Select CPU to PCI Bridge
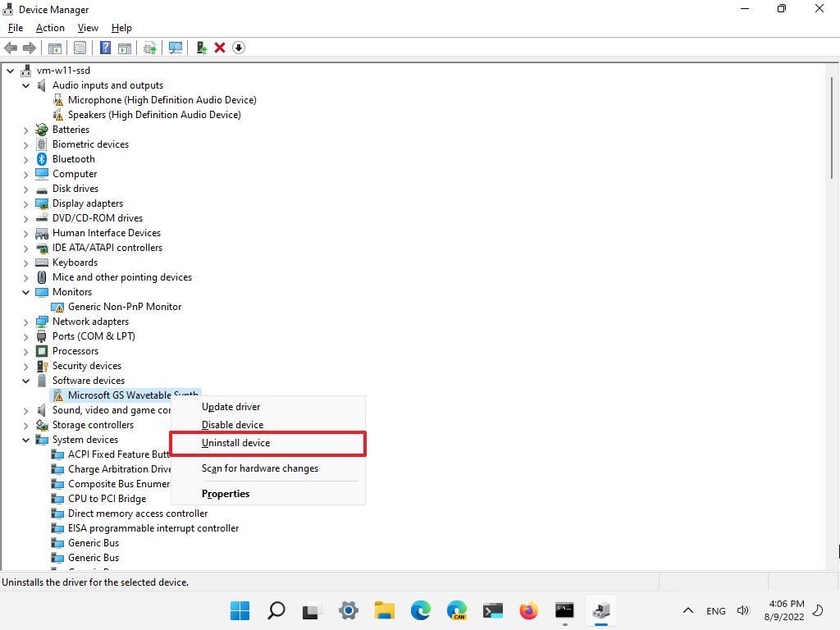Viewport: 840px width, 630px height. click(107, 499)
